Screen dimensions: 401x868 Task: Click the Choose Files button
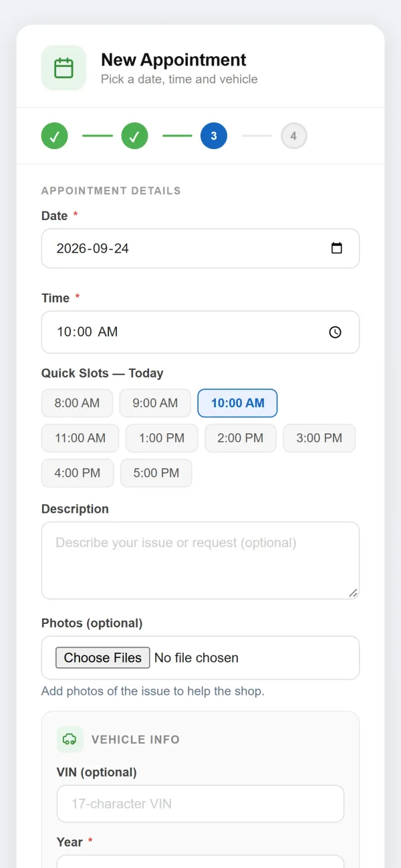[103, 658]
